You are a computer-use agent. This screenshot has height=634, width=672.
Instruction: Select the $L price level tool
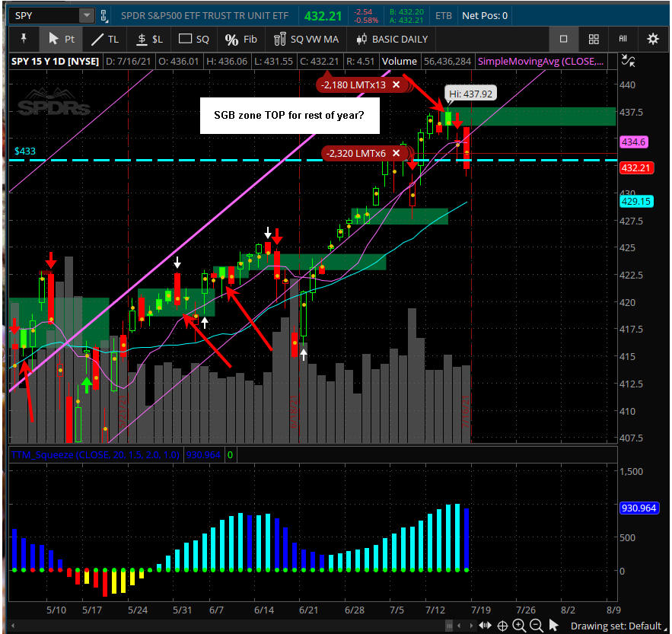pos(150,39)
